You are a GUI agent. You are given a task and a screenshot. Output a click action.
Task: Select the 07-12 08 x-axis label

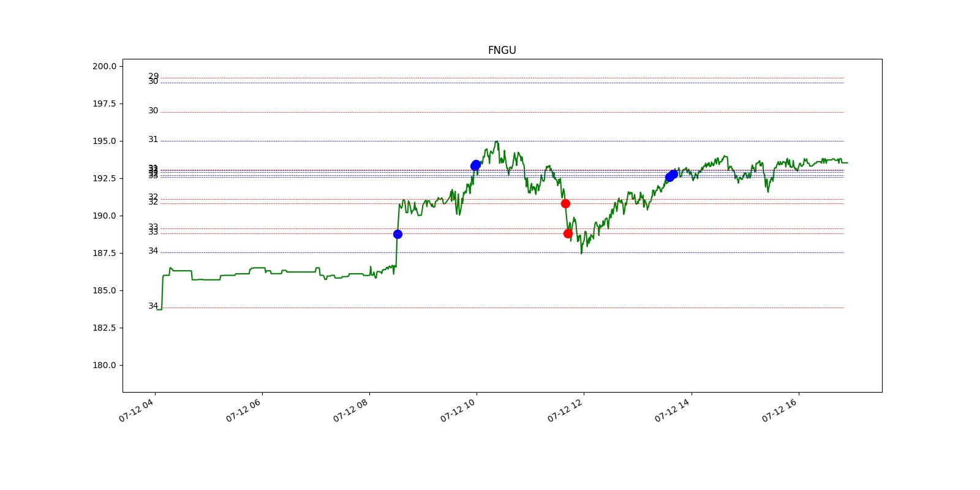[x=352, y=410]
